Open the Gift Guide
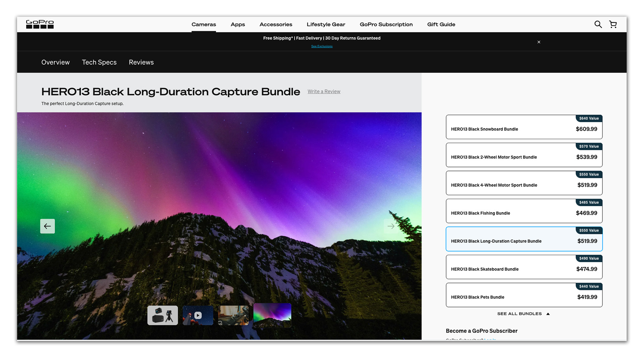This screenshot has width=644, height=358. [441, 24]
